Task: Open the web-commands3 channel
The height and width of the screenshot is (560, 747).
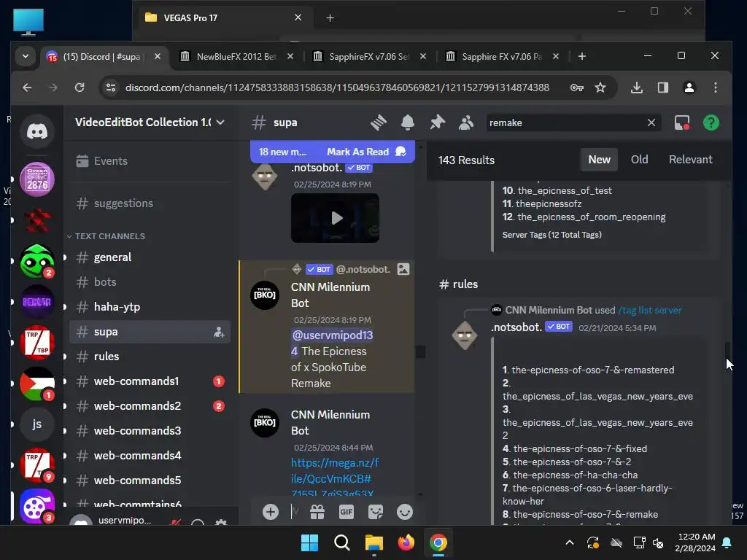Action: click(x=150, y=430)
